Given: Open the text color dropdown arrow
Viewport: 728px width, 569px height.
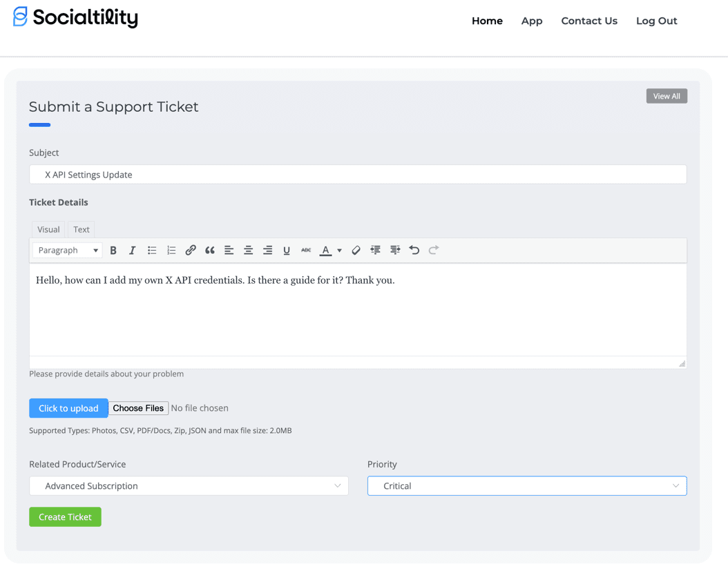Looking at the screenshot, I should 339,250.
